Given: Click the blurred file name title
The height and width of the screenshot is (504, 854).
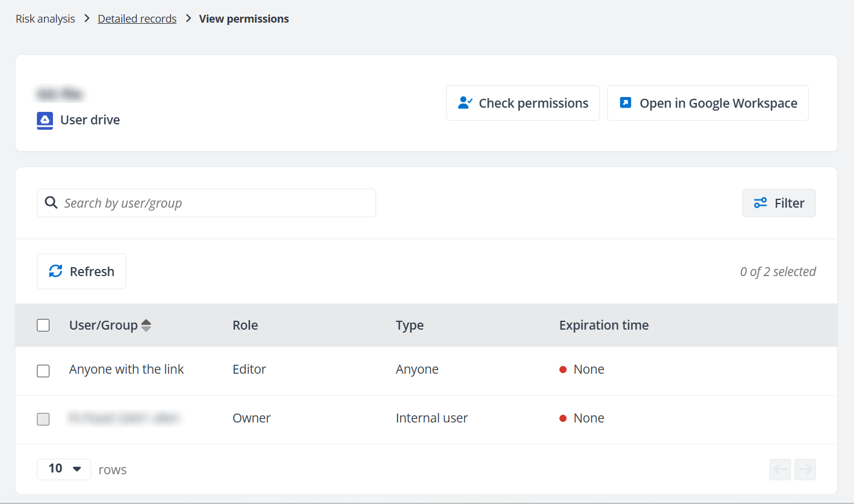Looking at the screenshot, I should [x=60, y=94].
